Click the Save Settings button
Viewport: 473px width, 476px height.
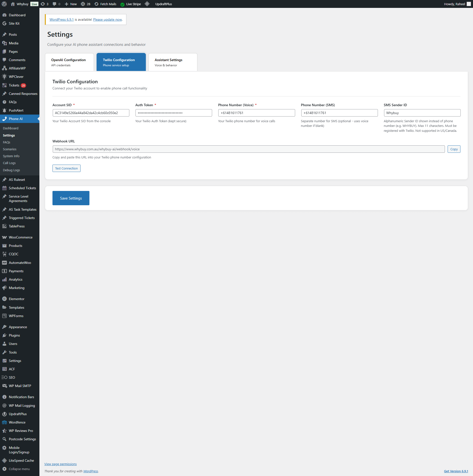pyautogui.click(x=71, y=198)
